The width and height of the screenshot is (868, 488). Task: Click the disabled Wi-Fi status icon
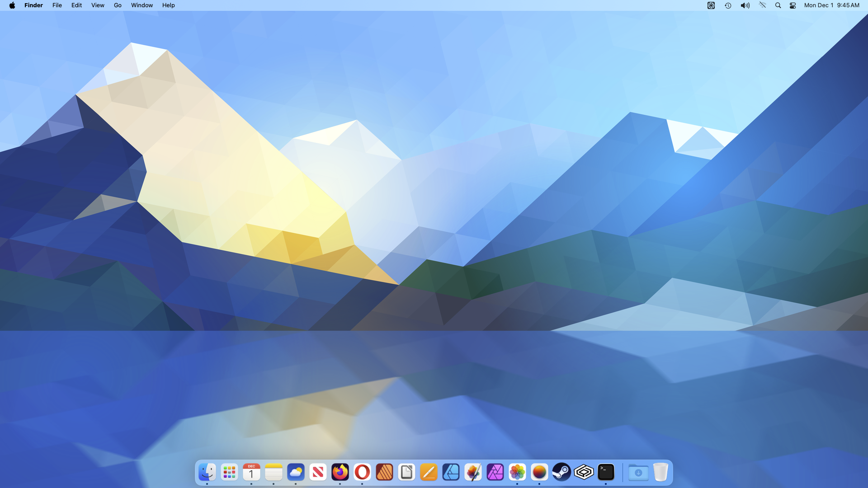[x=762, y=5]
